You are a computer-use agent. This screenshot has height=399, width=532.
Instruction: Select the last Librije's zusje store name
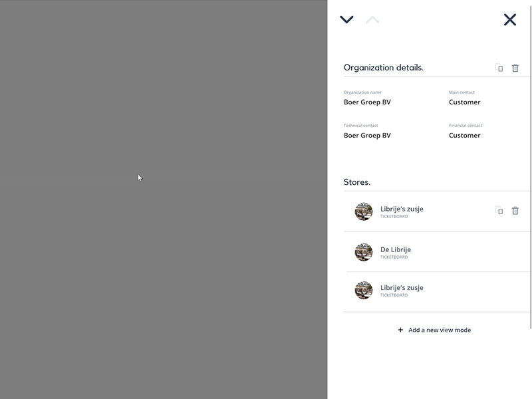pyautogui.click(x=402, y=288)
